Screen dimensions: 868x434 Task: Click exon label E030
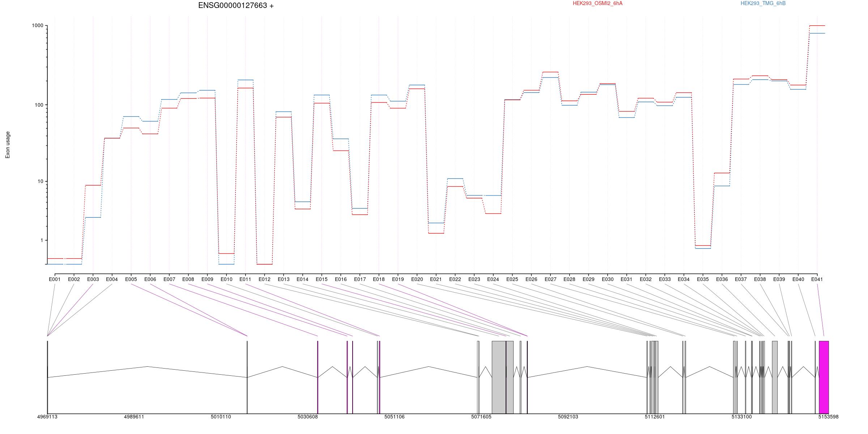click(x=608, y=279)
